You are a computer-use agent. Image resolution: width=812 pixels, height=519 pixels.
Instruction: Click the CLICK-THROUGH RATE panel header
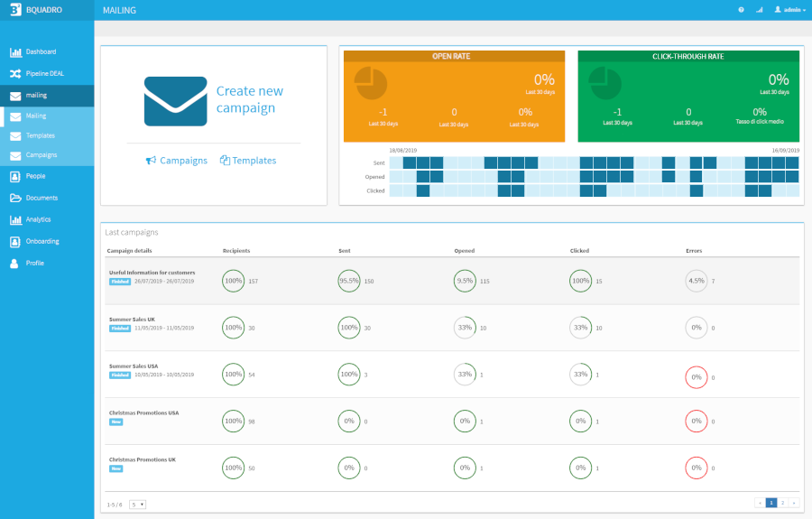point(688,57)
